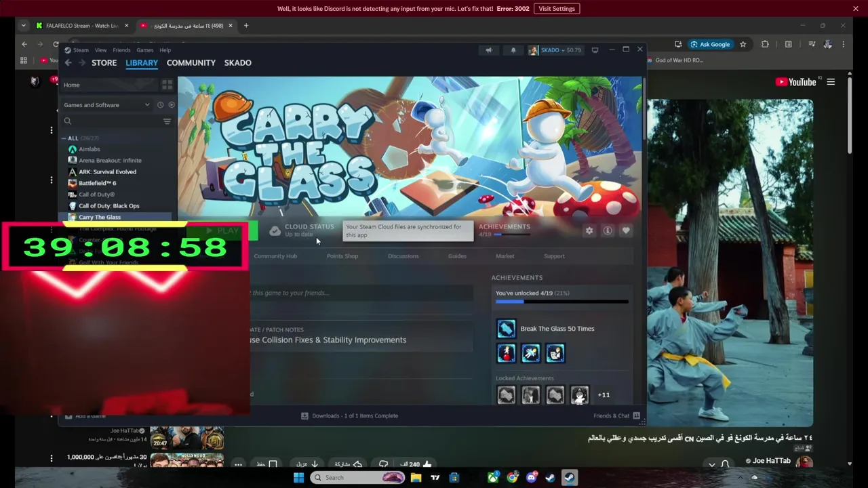The image size is (868, 488).
Task: Open Friends & Chat panel
Action: [x=616, y=416]
